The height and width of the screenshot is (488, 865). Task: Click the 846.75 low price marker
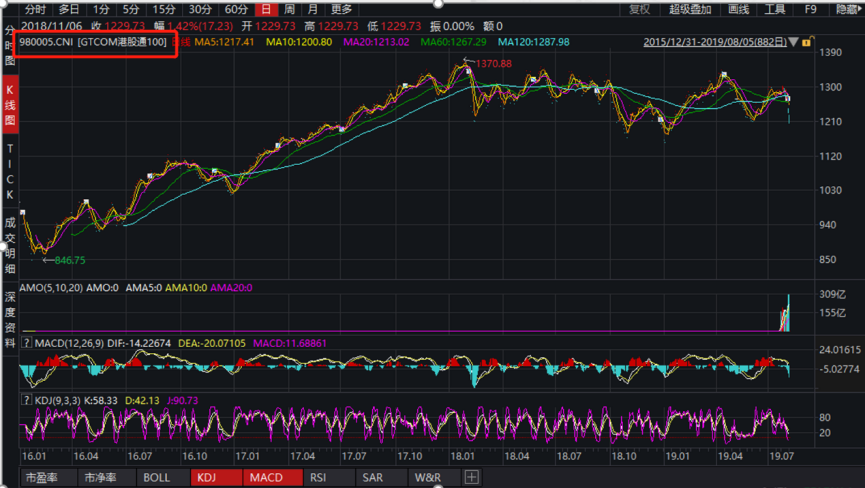click(70, 260)
